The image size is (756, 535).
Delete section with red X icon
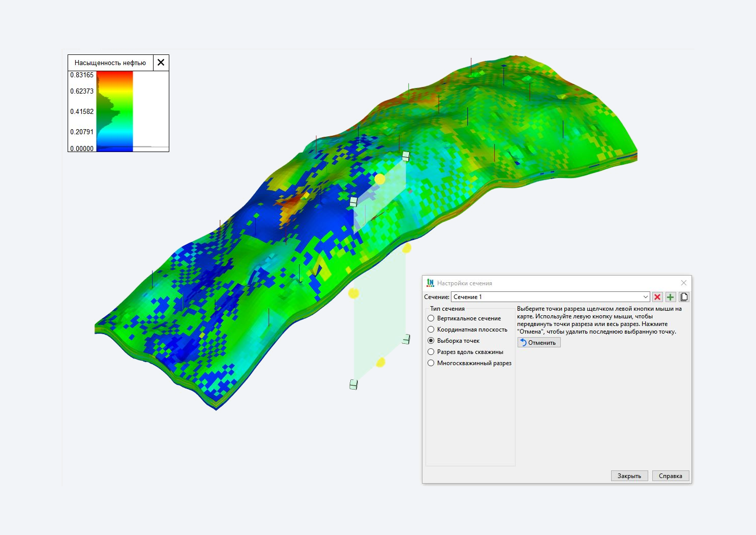pos(657,297)
